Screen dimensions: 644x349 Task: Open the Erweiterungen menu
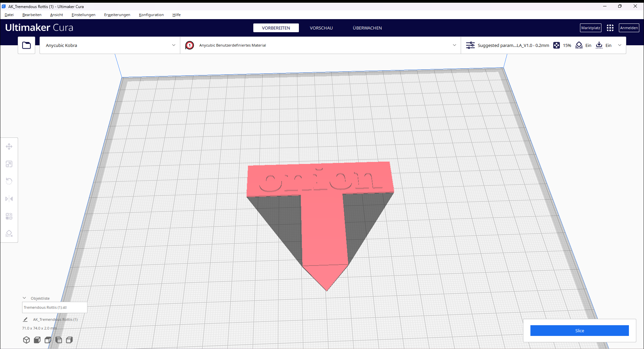click(x=117, y=15)
